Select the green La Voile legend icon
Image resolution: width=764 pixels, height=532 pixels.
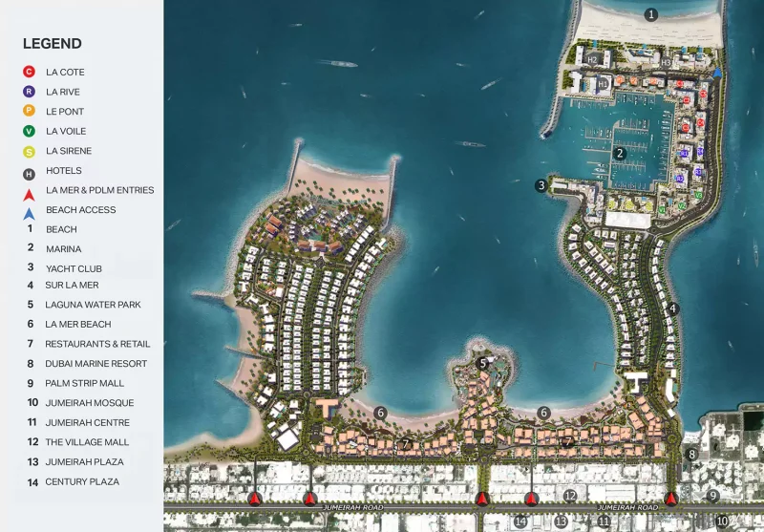(30, 131)
